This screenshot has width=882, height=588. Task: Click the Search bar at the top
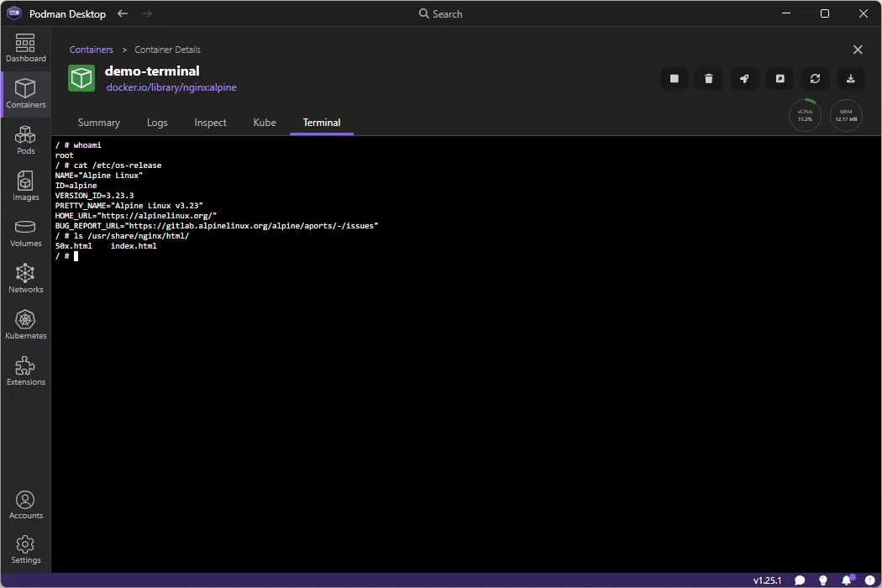[440, 13]
